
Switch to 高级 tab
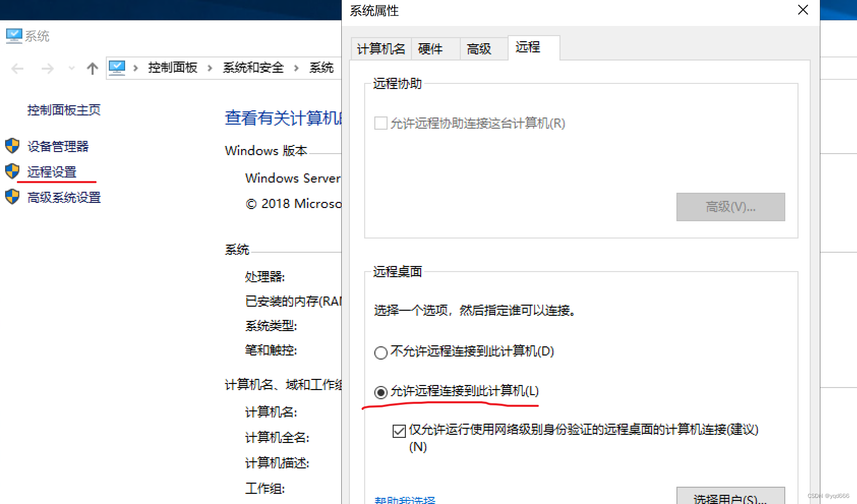click(x=484, y=49)
